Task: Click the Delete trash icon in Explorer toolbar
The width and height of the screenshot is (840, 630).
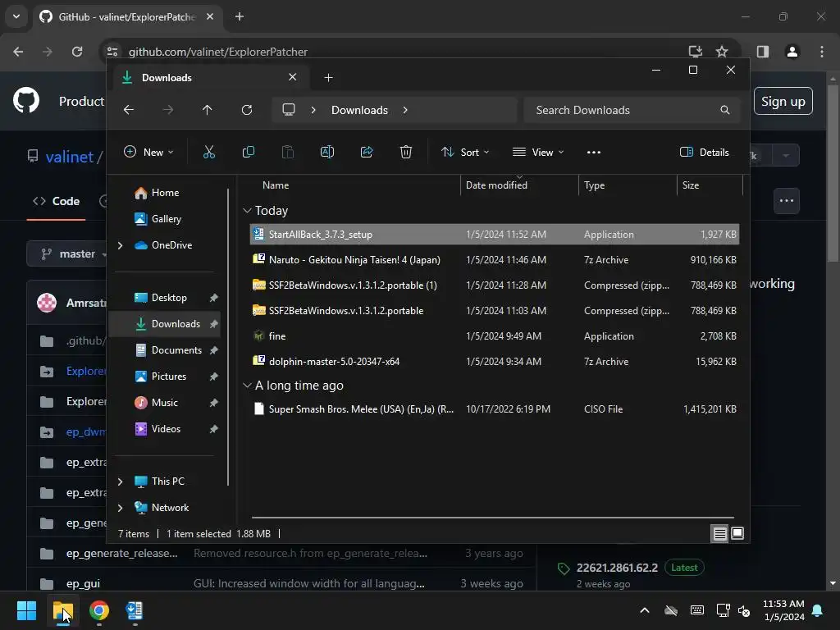Action: coord(405,152)
